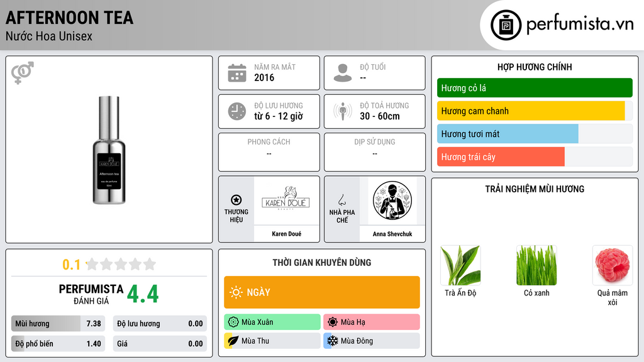
Task: Click the sillage icon for Độ Toả Hương
Action: (343, 111)
